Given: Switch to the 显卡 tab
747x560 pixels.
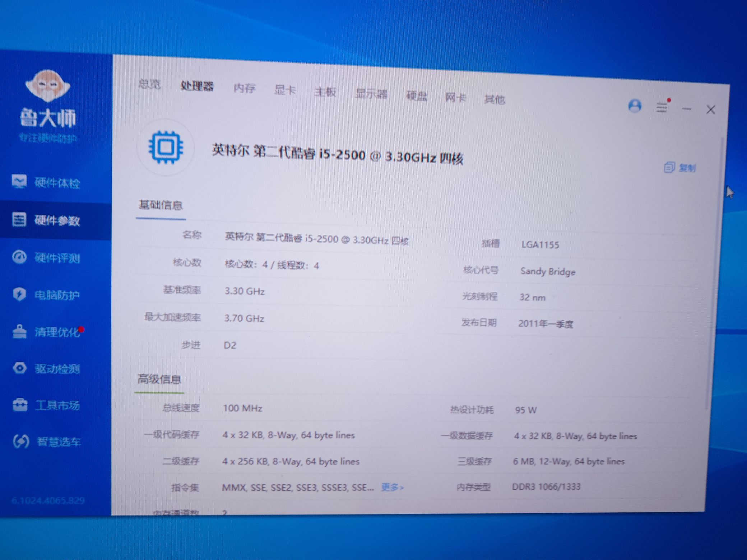Looking at the screenshot, I should (285, 90).
